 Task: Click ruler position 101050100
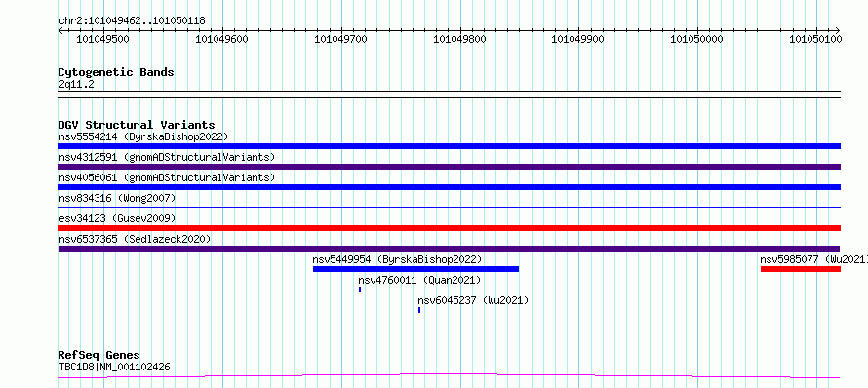click(816, 39)
